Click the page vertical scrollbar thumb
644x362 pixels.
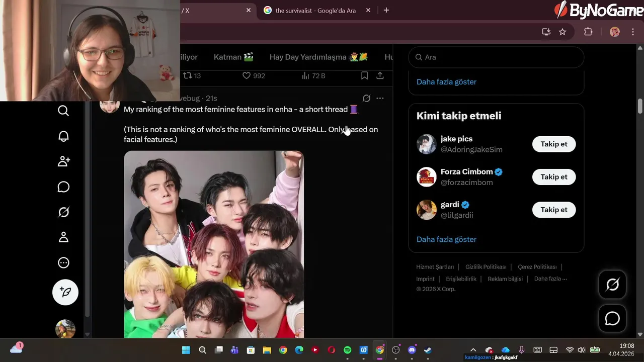(640, 106)
